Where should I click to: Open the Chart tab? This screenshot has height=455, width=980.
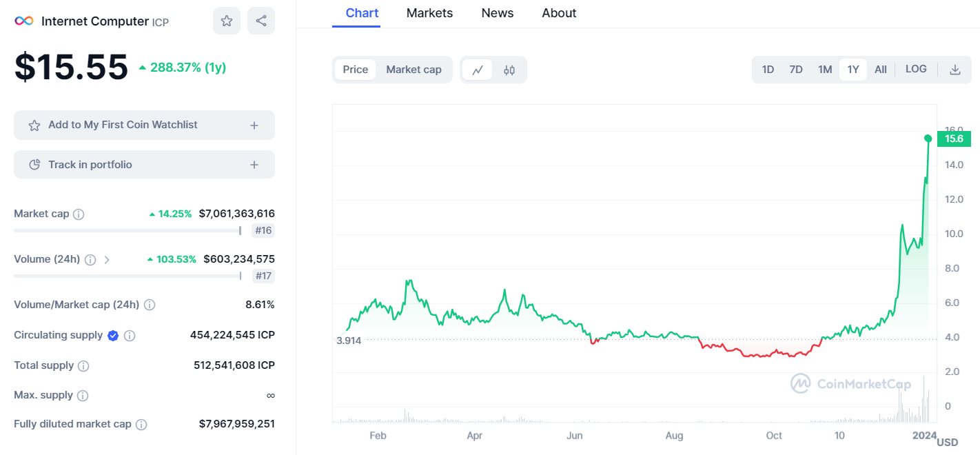[x=362, y=13]
